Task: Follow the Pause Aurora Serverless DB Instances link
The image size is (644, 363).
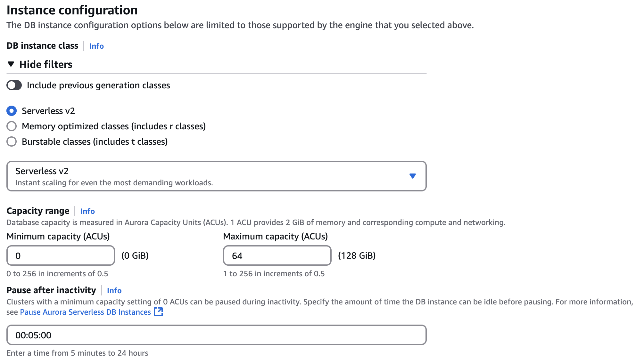Action: point(85,312)
